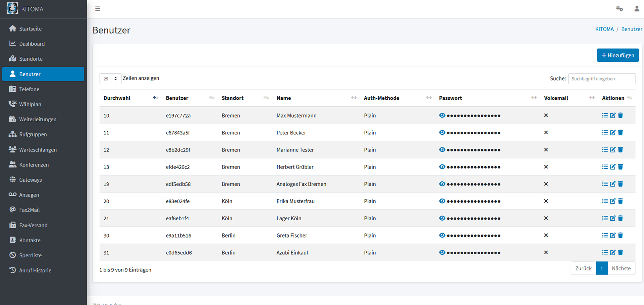This screenshot has width=644, height=305.
Task: Open Warteschlangen from the sidebar menu
Action: pos(38,149)
